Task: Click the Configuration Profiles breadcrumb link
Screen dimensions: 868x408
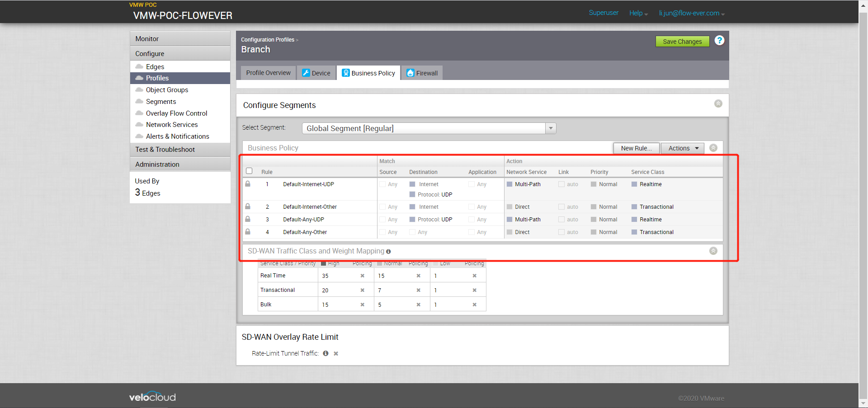Action: pos(268,40)
